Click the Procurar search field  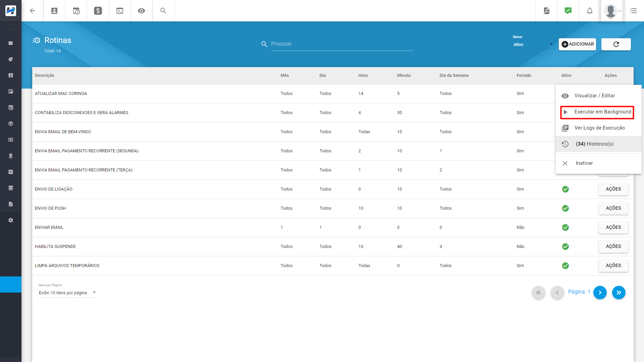[x=342, y=44]
